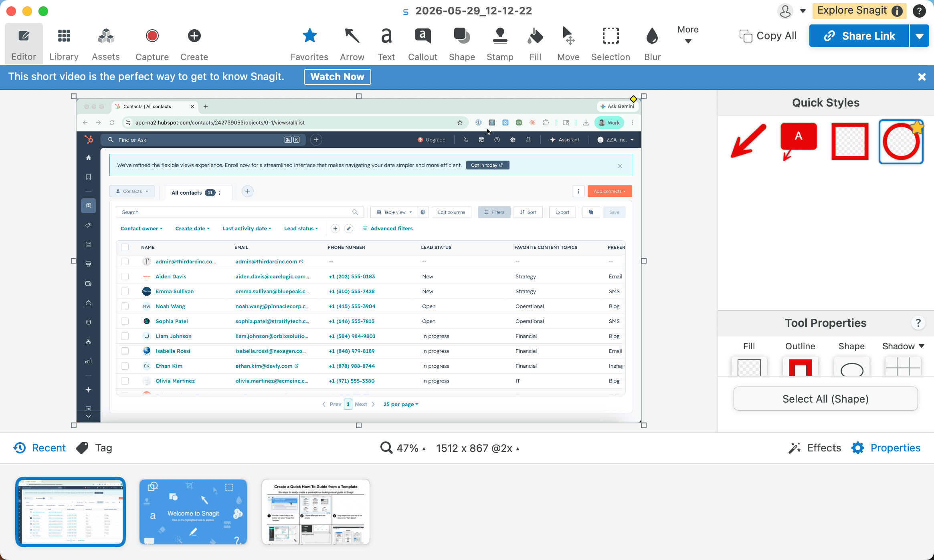Toggle the Properties panel
The width and height of the screenshot is (934, 560).
coord(886,448)
